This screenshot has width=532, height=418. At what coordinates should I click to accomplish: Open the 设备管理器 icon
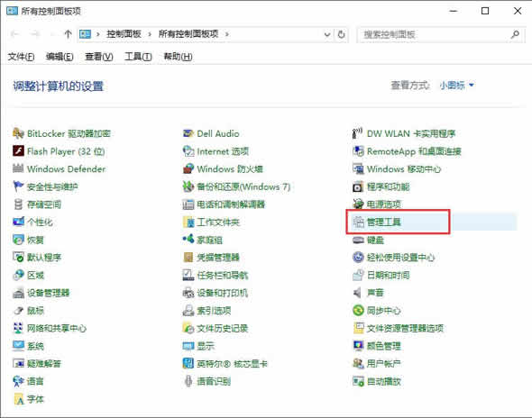pos(18,293)
